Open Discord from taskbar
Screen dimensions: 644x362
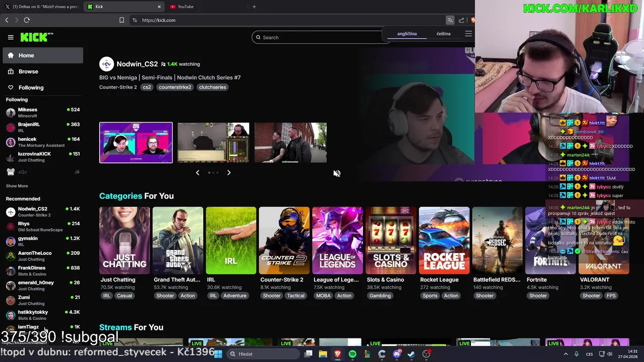[x=397, y=354]
